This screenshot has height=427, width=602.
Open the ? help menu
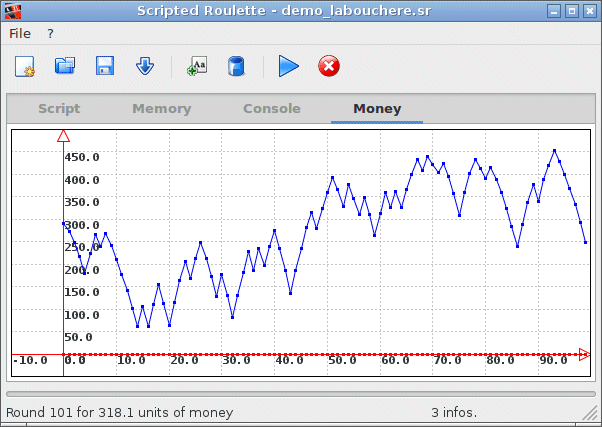coord(50,34)
